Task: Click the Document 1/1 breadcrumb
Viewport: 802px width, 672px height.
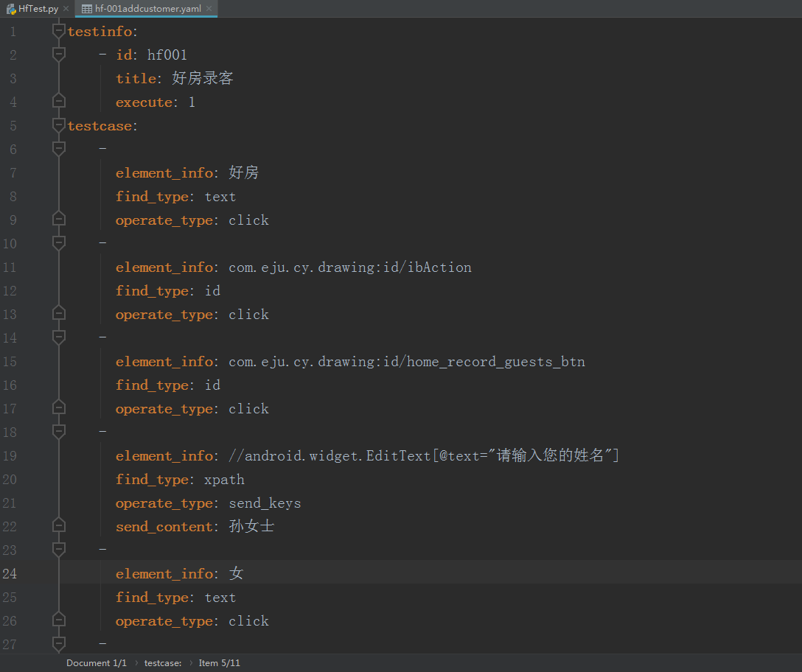Action: coord(96,663)
